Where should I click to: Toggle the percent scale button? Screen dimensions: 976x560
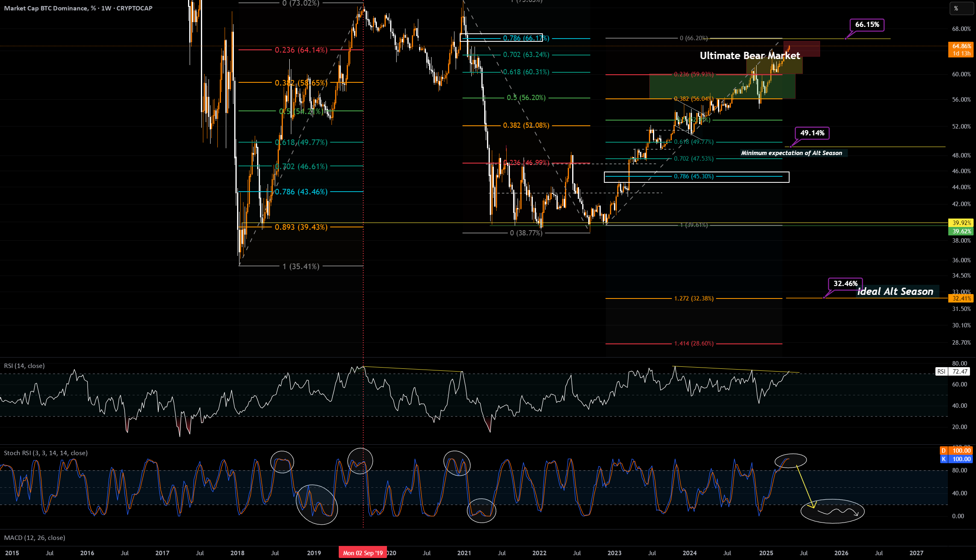tap(961, 8)
